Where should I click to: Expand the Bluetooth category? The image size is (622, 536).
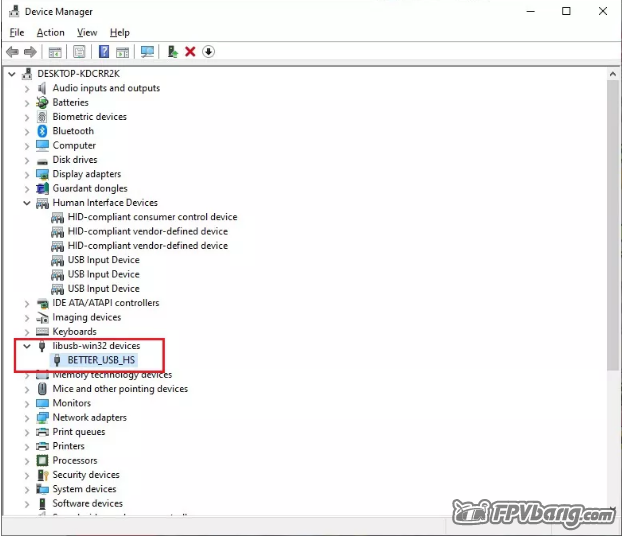[x=27, y=131]
